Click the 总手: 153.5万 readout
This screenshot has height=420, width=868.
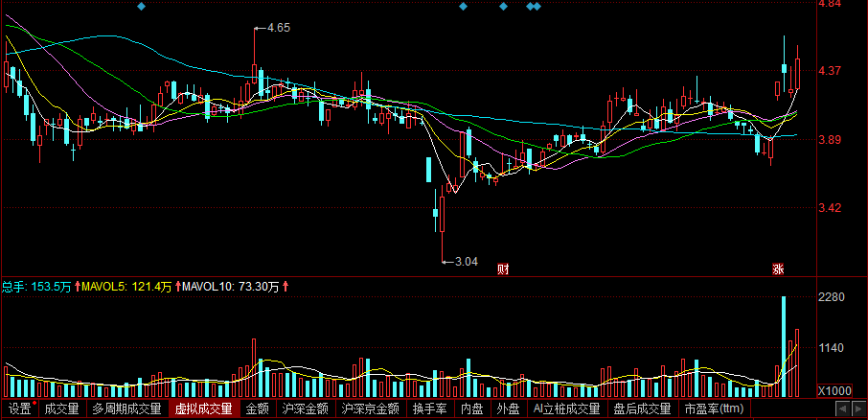36,287
